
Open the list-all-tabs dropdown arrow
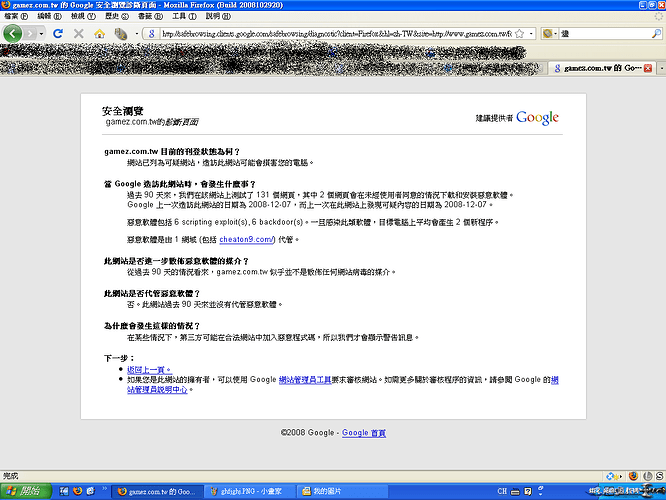[661, 68]
